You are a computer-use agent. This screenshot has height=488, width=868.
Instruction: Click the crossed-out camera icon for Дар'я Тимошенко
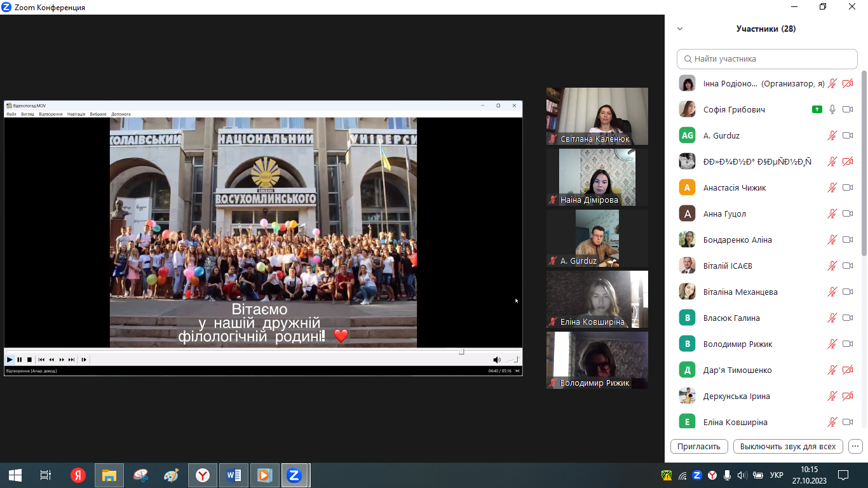point(847,370)
